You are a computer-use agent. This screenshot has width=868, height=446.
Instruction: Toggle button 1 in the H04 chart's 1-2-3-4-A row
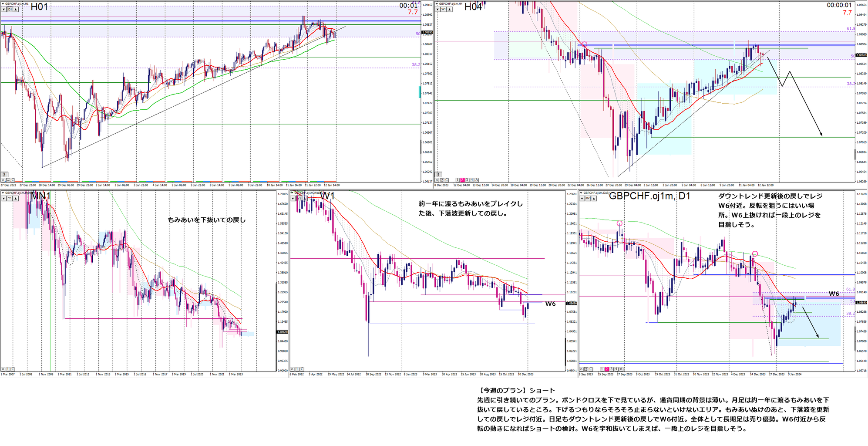[458, 180]
